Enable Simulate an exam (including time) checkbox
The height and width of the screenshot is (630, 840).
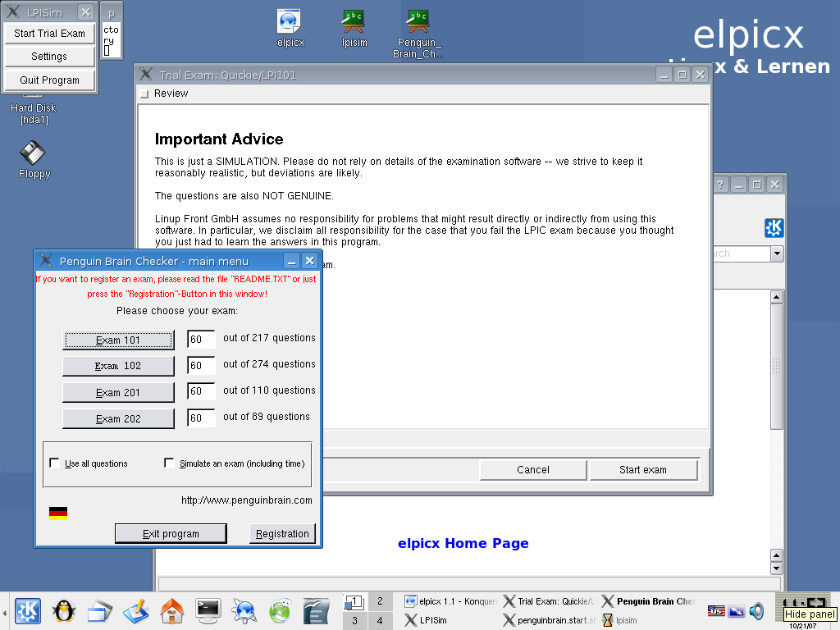(169, 463)
